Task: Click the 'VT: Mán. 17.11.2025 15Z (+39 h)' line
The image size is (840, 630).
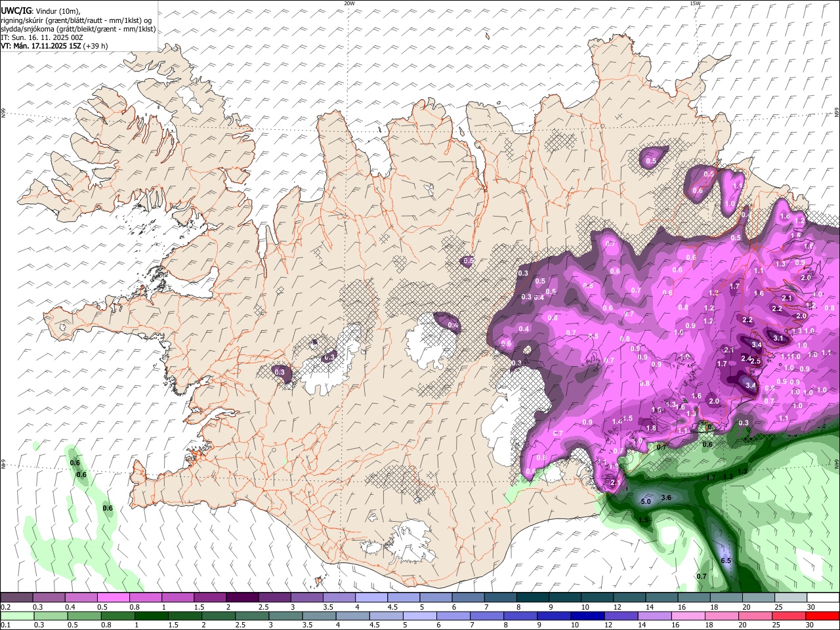Action: point(54,46)
